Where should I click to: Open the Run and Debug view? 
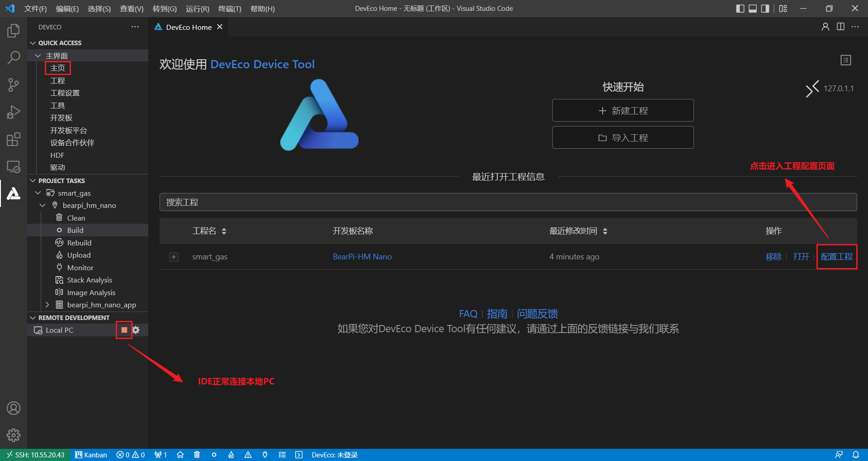tap(14, 112)
